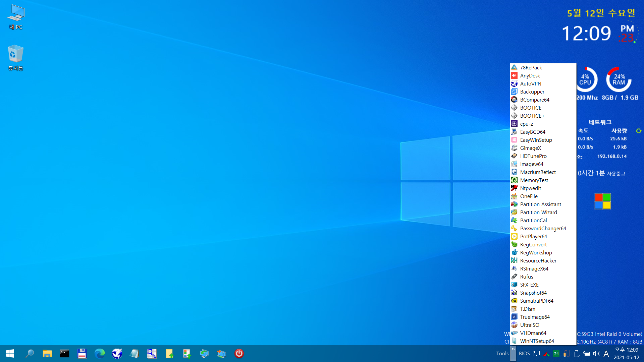
Task: Click the 24% RAM circular gauge
Action: (x=619, y=79)
